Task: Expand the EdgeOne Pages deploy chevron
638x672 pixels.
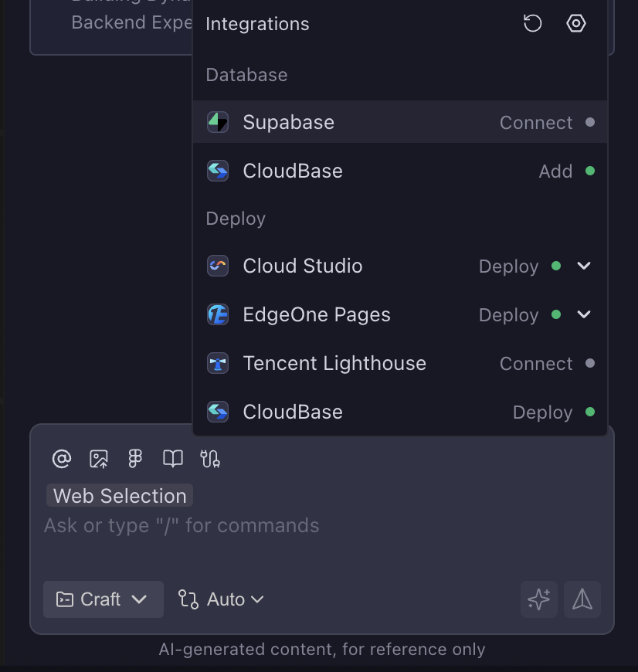Action: [x=584, y=314]
